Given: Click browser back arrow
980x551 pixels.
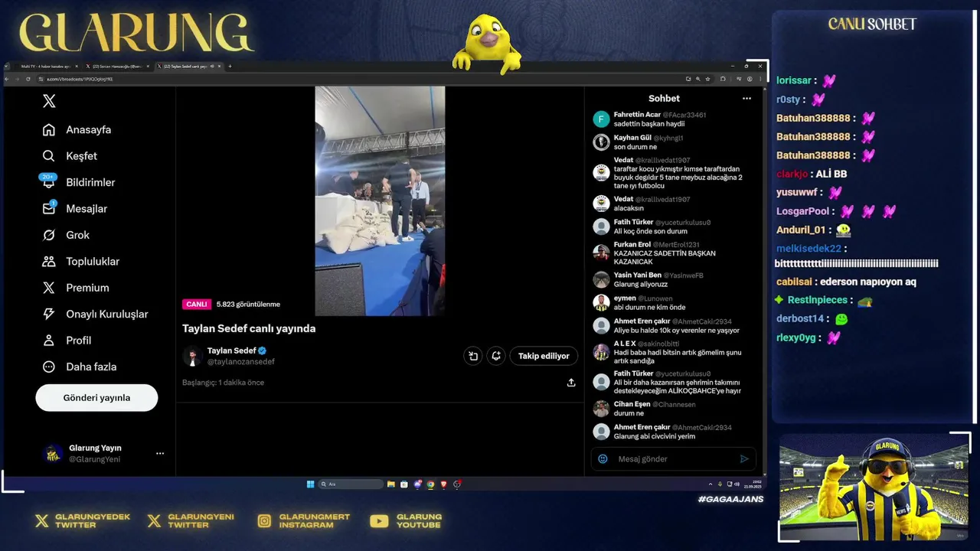Looking at the screenshot, I should click(x=8, y=79).
